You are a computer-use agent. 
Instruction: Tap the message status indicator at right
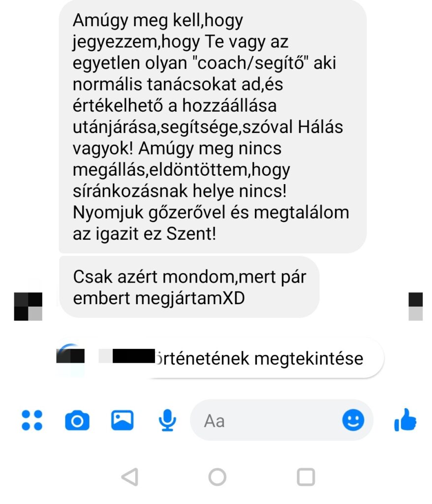pyautogui.click(x=416, y=306)
